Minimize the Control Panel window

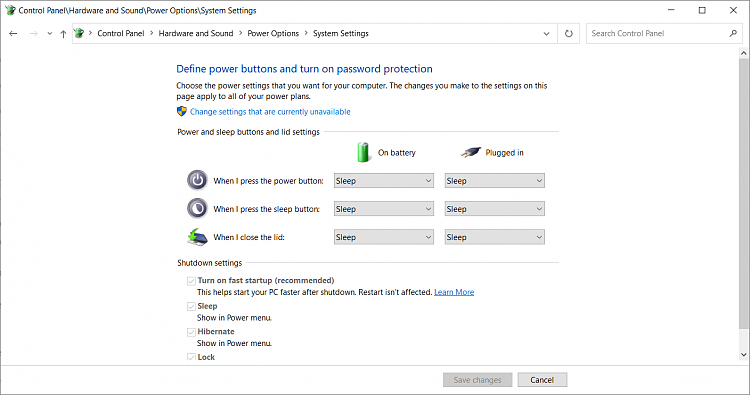[x=671, y=10]
